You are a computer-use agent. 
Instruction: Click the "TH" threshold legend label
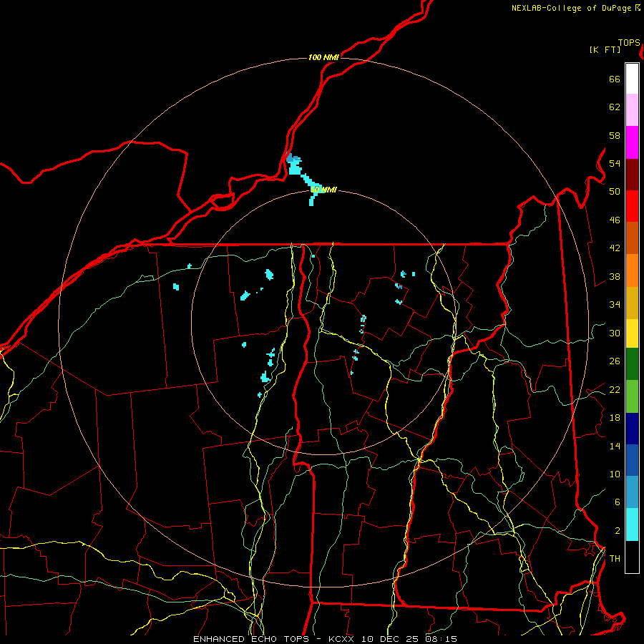click(615, 559)
